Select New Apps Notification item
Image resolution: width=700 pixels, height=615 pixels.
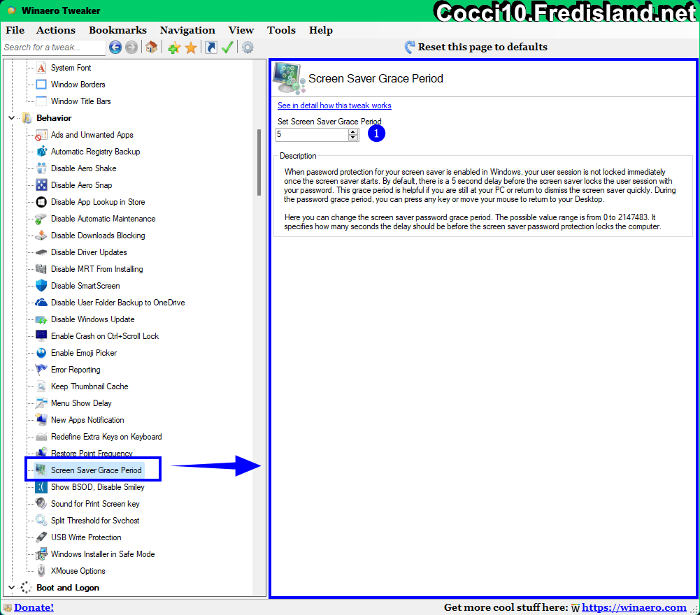(x=87, y=420)
